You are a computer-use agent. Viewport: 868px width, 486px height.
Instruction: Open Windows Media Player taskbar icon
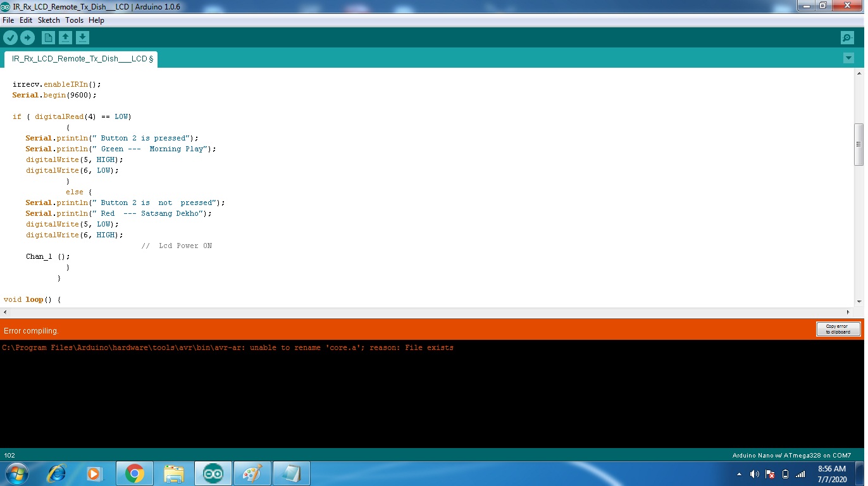(94, 474)
